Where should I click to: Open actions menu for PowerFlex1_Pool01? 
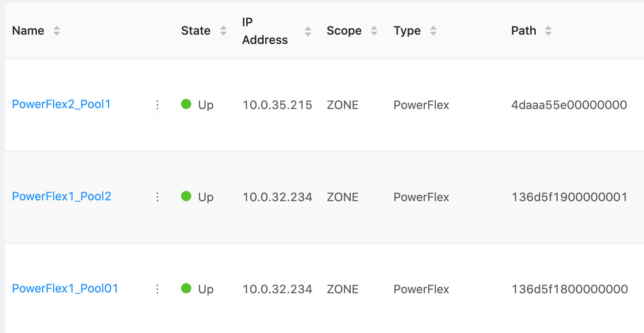point(157,289)
